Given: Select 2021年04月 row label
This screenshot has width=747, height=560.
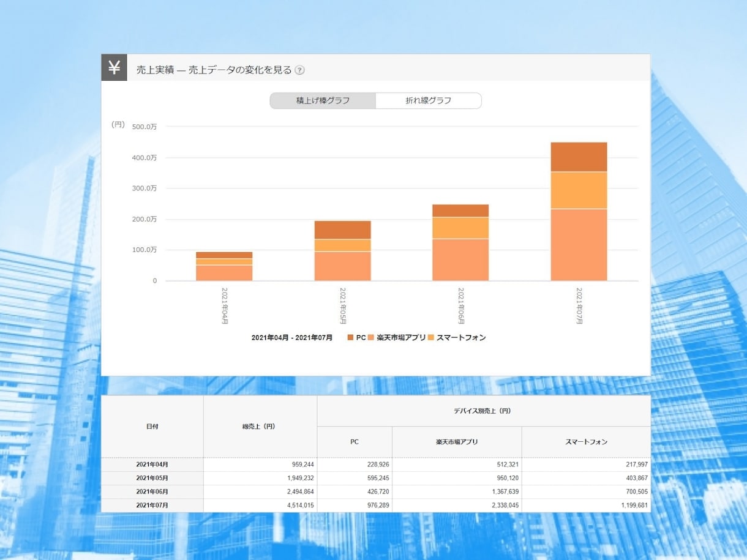Looking at the screenshot, I should pos(152,465).
